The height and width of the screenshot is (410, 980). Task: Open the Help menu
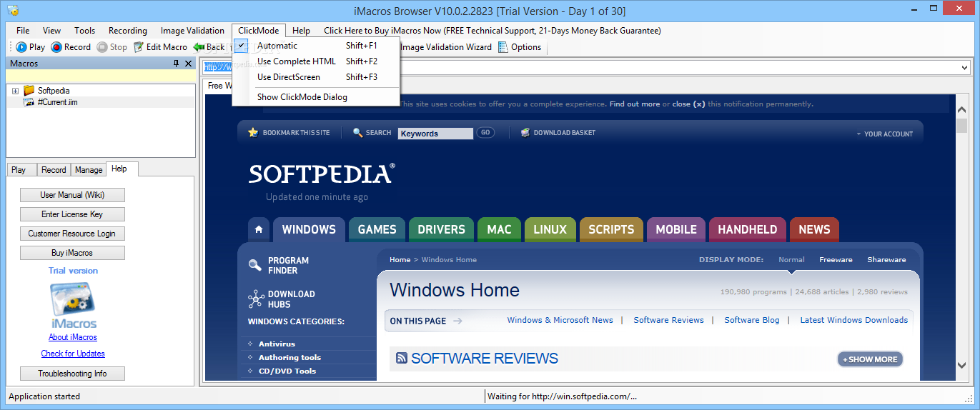[301, 31]
